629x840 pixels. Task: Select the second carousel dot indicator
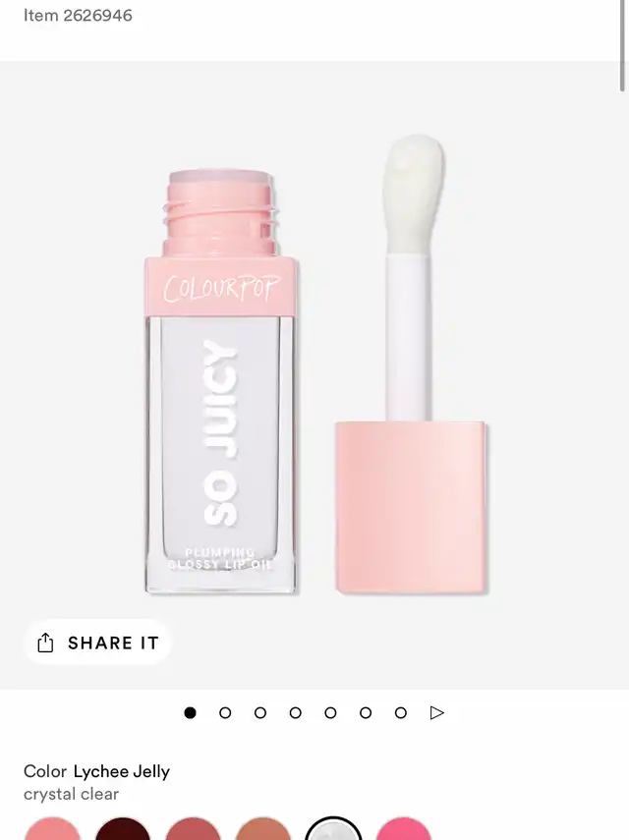225,712
